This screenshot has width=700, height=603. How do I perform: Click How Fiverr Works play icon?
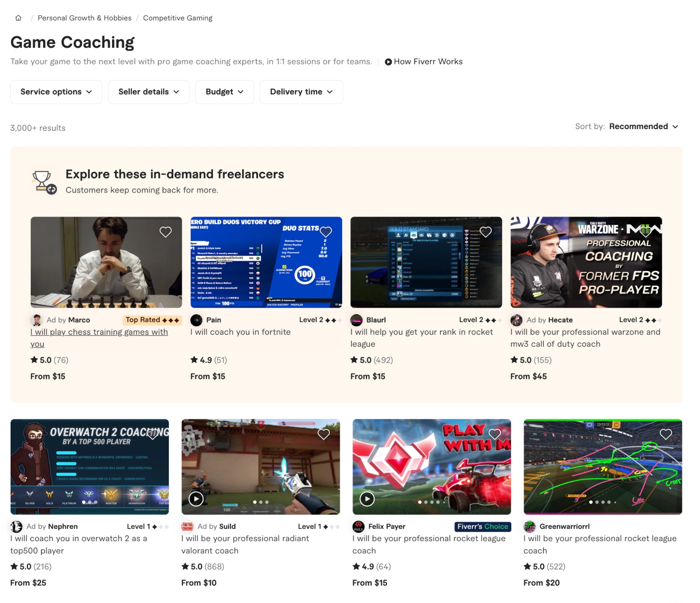pyautogui.click(x=388, y=62)
